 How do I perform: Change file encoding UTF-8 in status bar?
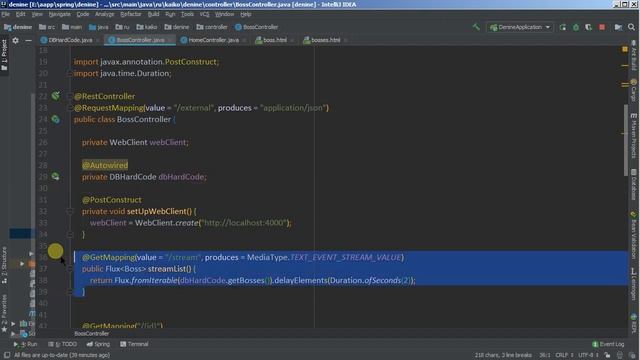click(x=588, y=355)
